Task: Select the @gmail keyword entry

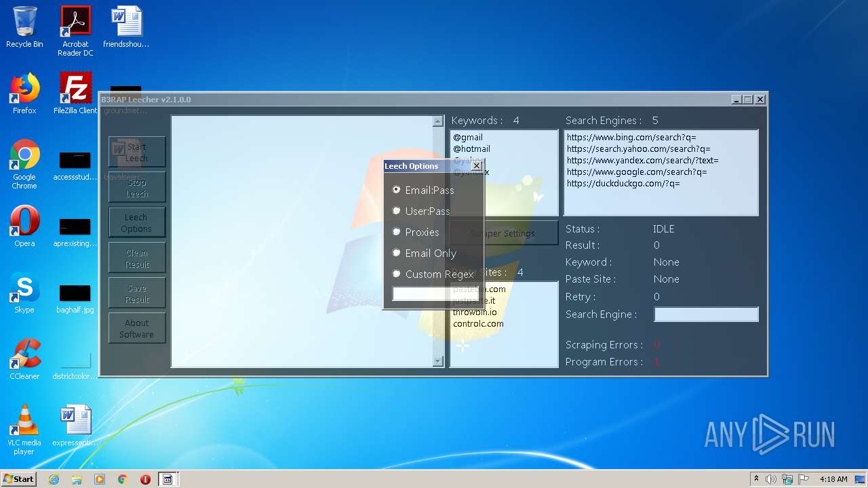Action: coord(468,138)
